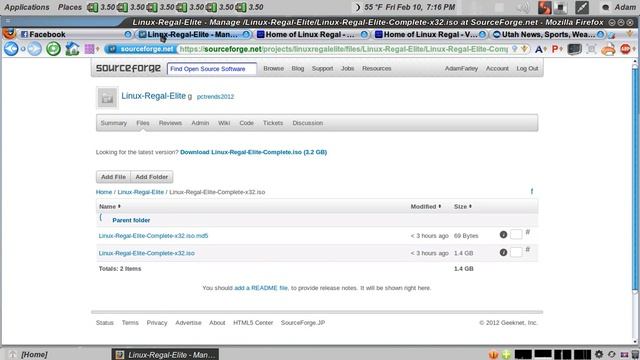Click the orange swirl icon in top panel

[544, 7]
